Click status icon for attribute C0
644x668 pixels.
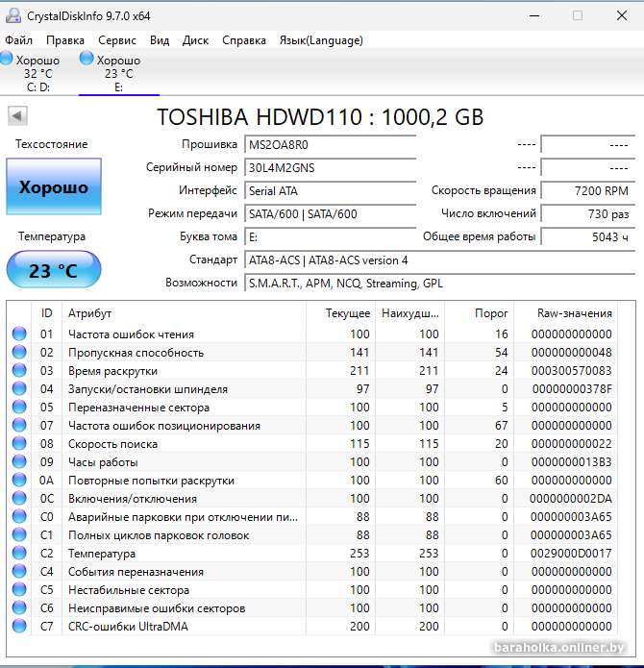coord(19,516)
